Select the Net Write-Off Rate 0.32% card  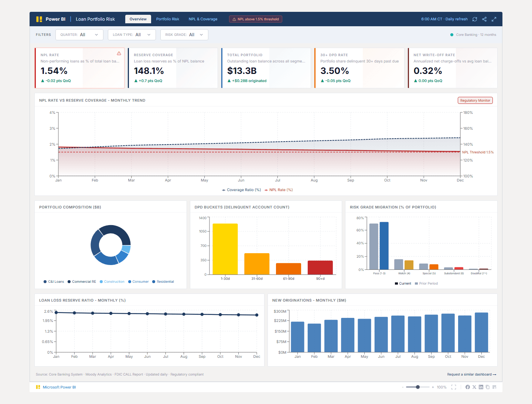tap(453, 68)
